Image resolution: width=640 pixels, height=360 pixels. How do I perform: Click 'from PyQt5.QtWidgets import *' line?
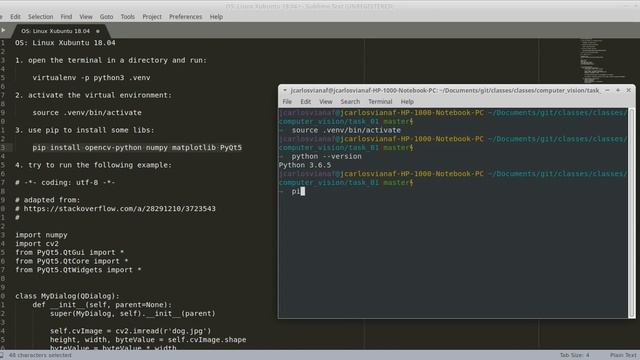(78, 270)
